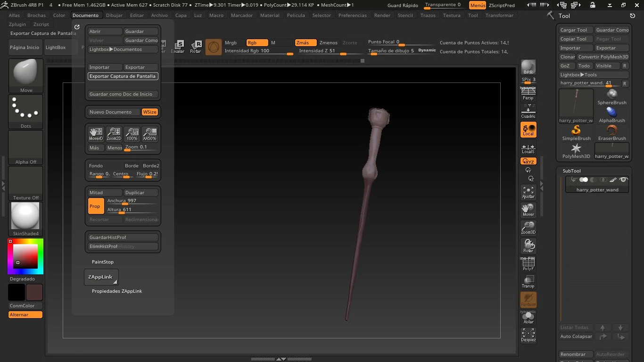644x362 pixels.
Task: Click Exportar Captura de Pantalla button
Action: (x=123, y=76)
